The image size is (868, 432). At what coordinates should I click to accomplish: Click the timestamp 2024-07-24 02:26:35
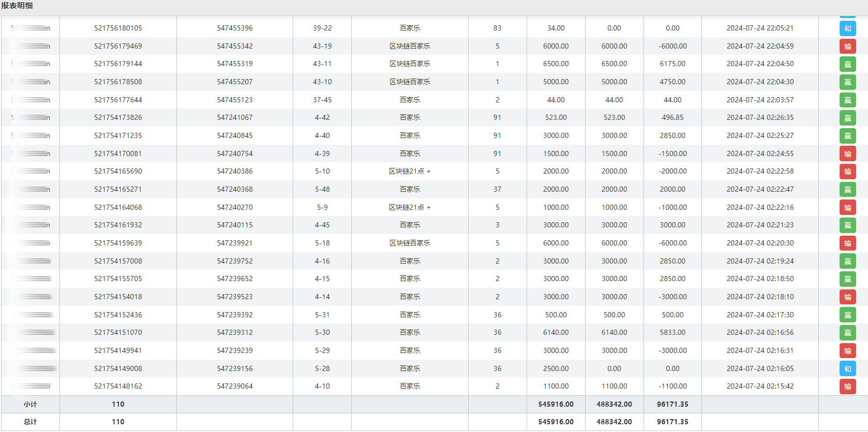click(760, 118)
